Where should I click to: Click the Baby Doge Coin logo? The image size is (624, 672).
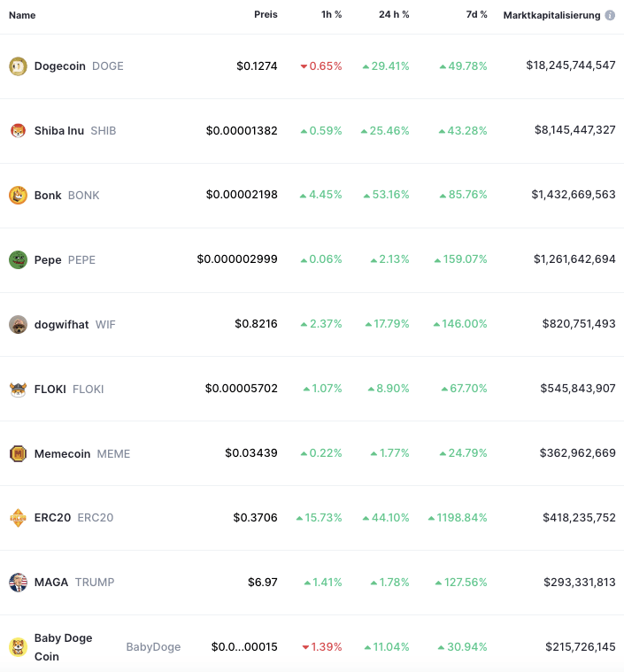pos(18,647)
